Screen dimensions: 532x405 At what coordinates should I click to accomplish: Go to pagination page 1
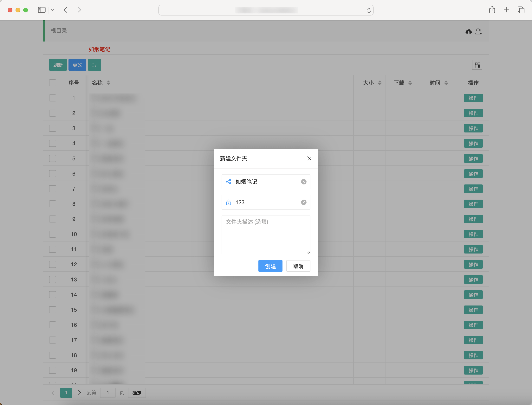tap(66, 393)
